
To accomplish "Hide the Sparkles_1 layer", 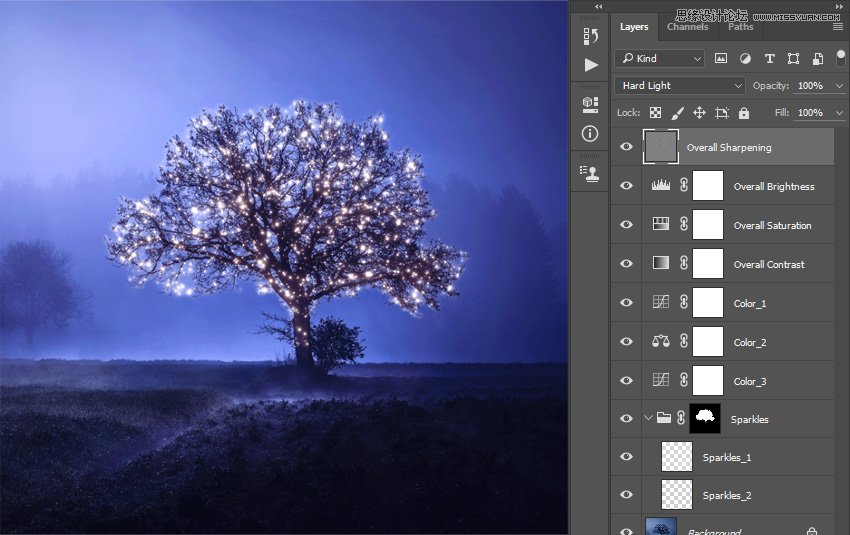I will [626, 456].
